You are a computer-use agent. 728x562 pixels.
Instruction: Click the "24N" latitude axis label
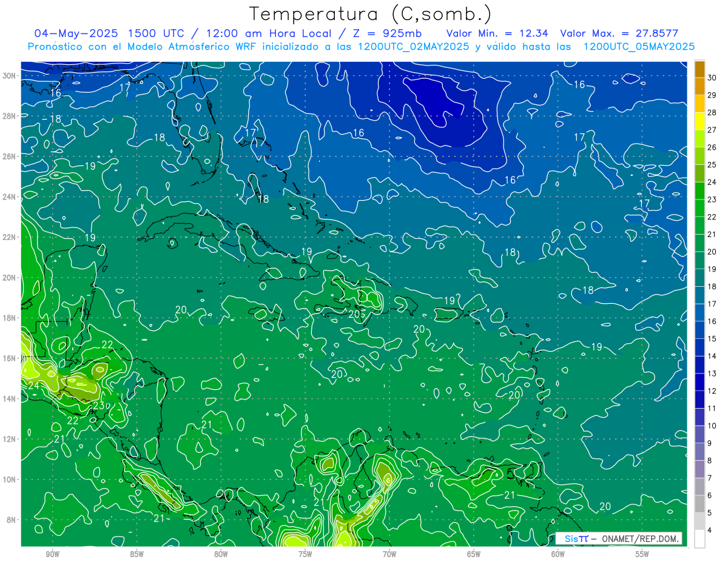pos(10,197)
